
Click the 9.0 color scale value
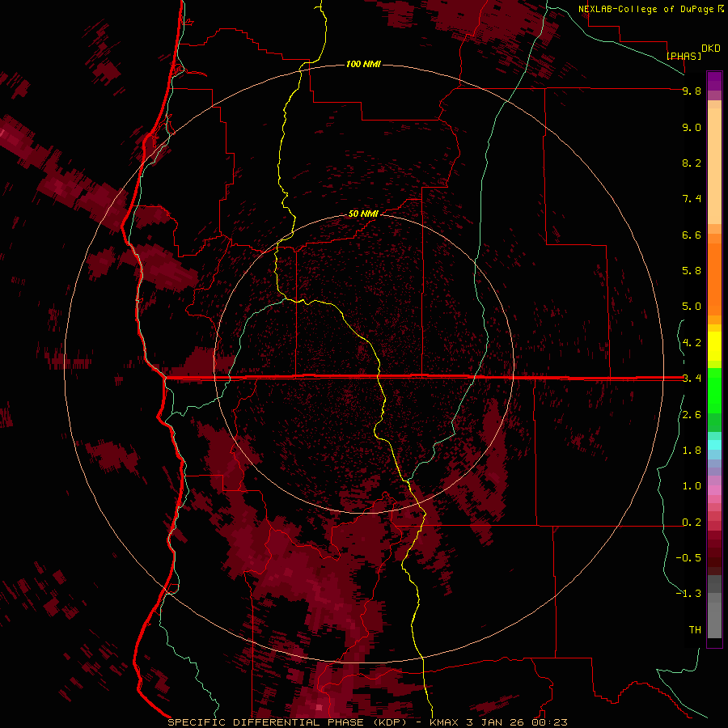(692, 127)
